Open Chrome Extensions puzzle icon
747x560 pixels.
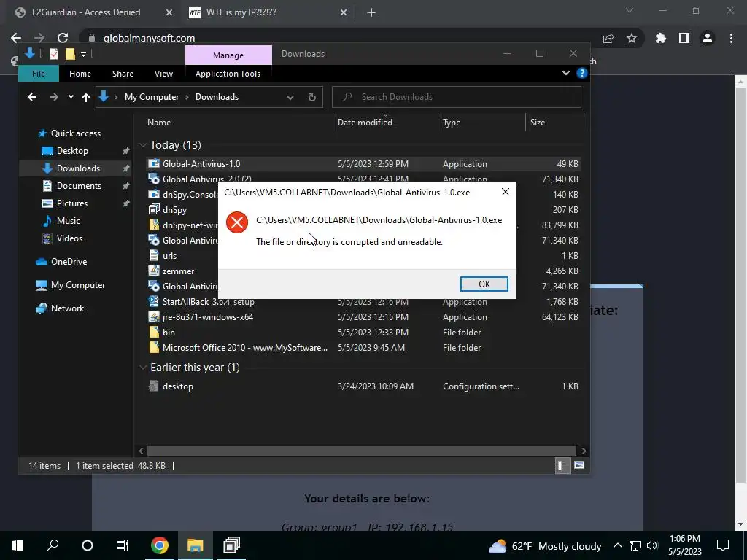pos(660,38)
